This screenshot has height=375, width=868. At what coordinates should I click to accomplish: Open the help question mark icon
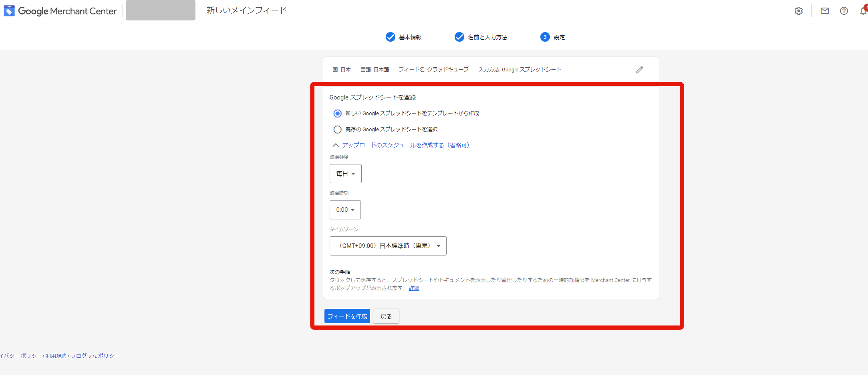(x=844, y=11)
